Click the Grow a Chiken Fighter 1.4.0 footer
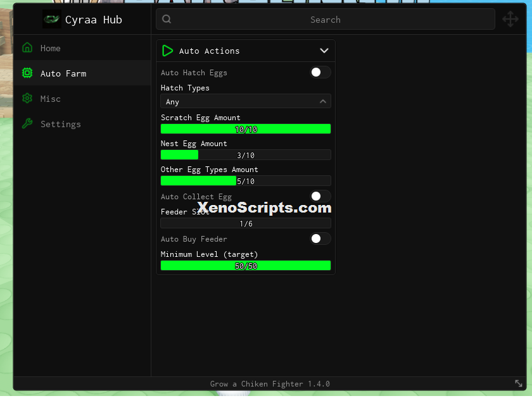532x415 pixels. (270, 383)
